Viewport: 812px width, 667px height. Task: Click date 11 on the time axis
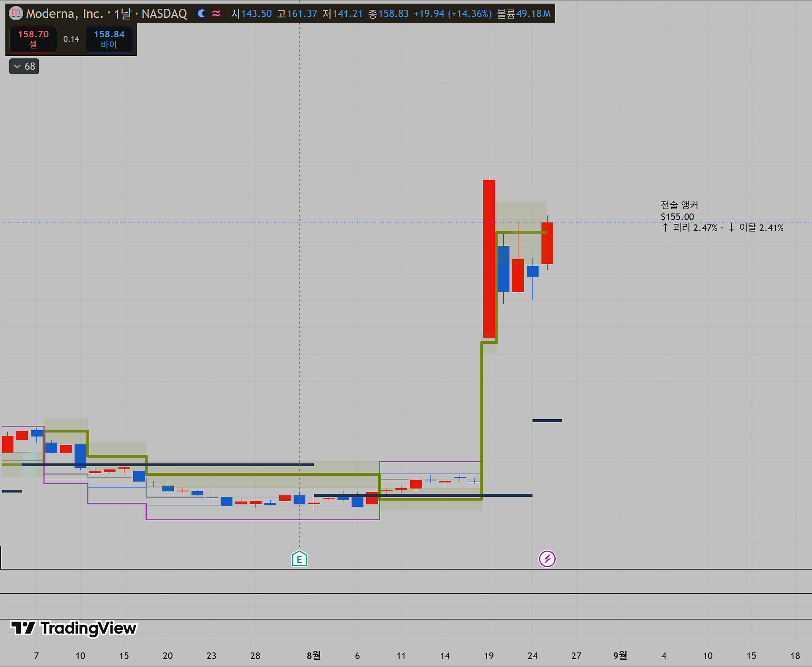401,656
